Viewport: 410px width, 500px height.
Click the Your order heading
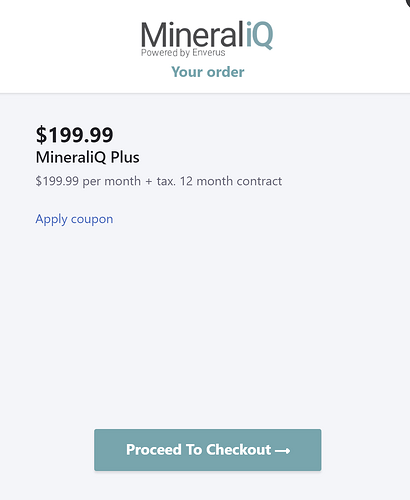(x=208, y=72)
